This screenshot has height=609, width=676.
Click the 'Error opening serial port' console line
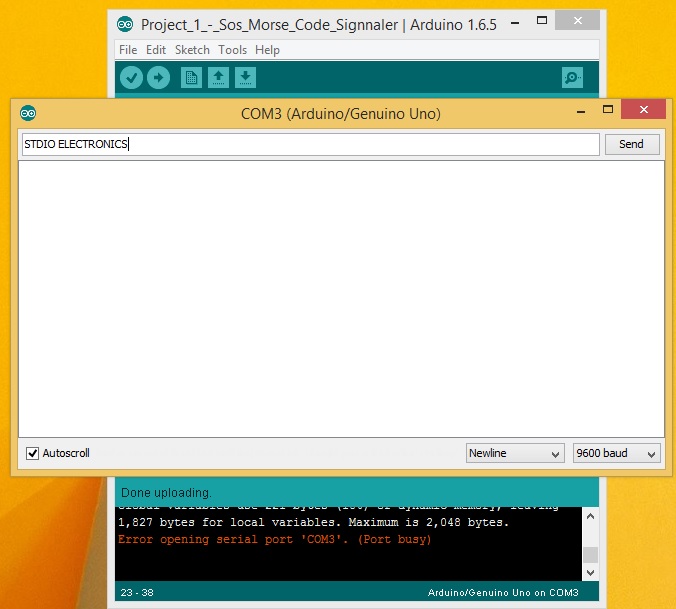tap(275, 540)
